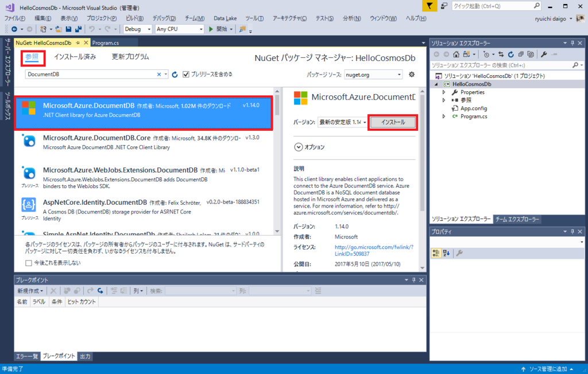Open the File menu
588x374 pixels.
[x=14, y=18]
